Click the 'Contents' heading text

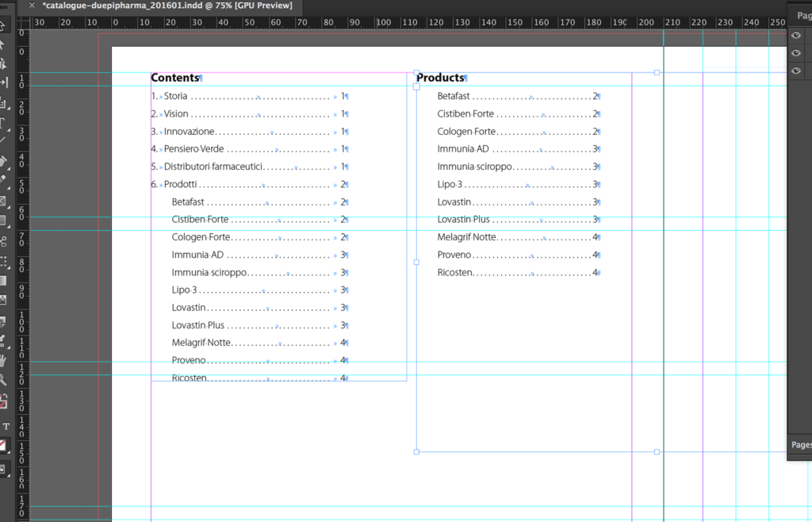(x=175, y=78)
